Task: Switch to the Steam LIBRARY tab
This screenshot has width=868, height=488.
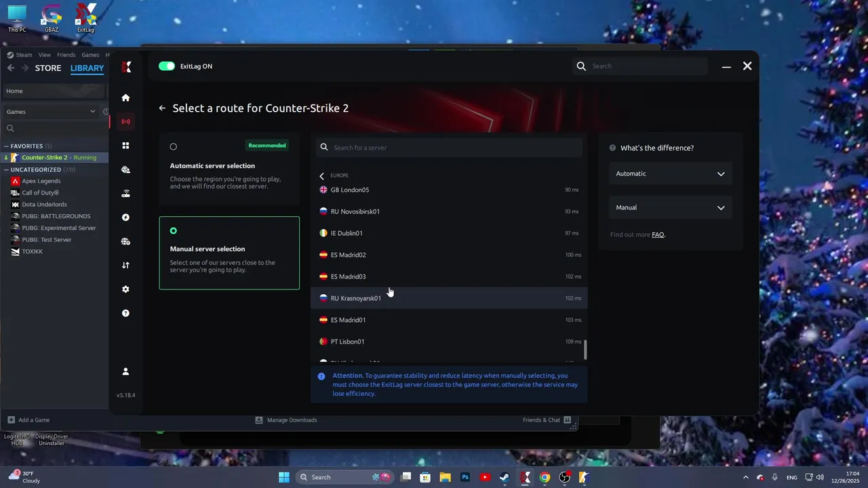Action: [x=87, y=68]
